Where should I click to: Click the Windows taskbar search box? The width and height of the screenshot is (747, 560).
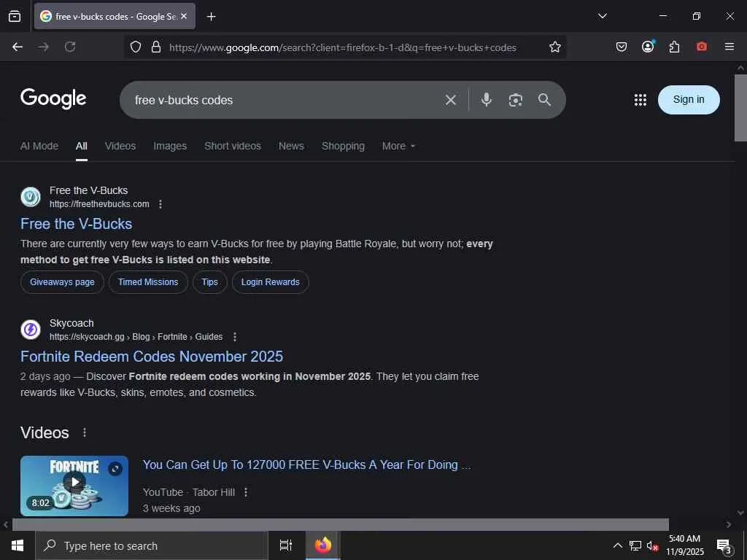pos(152,545)
